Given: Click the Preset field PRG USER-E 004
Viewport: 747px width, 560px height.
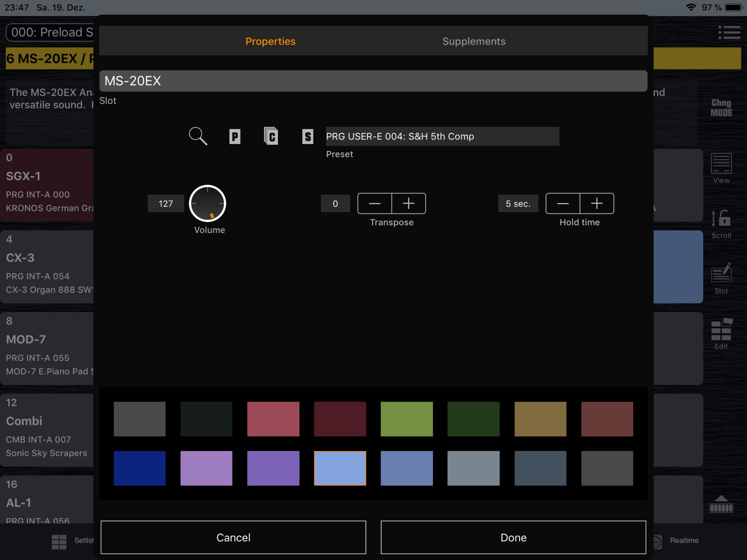Looking at the screenshot, I should [442, 136].
